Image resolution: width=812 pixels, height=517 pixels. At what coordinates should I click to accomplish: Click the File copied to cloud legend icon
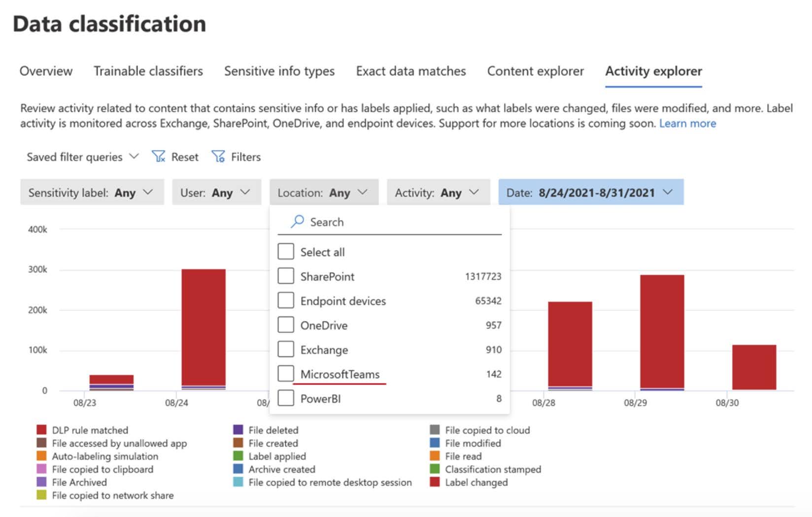tap(435, 430)
